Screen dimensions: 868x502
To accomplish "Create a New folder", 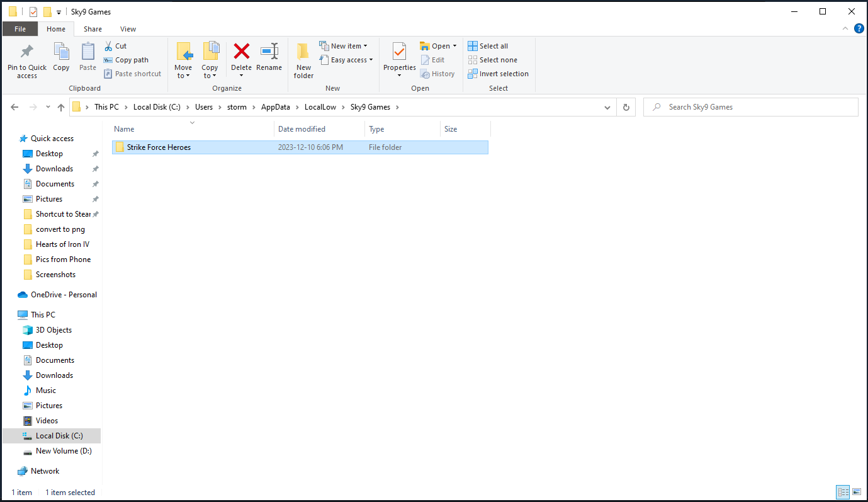I will point(303,61).
